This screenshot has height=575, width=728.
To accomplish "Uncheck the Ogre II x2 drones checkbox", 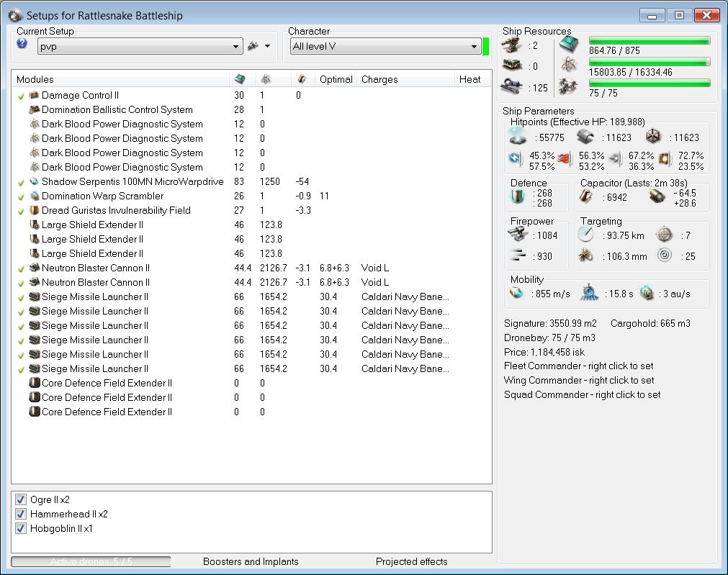I will point(20,499).
